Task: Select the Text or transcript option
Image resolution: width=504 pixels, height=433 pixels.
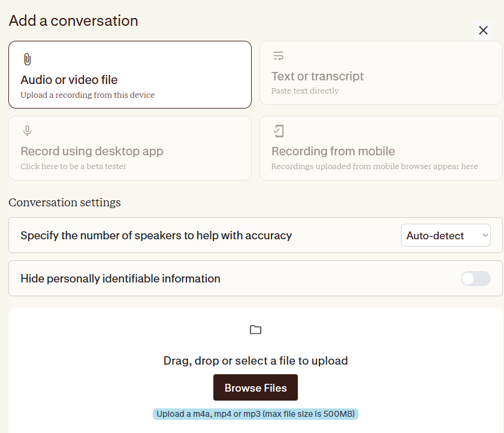Action: [x=381, y=73]
